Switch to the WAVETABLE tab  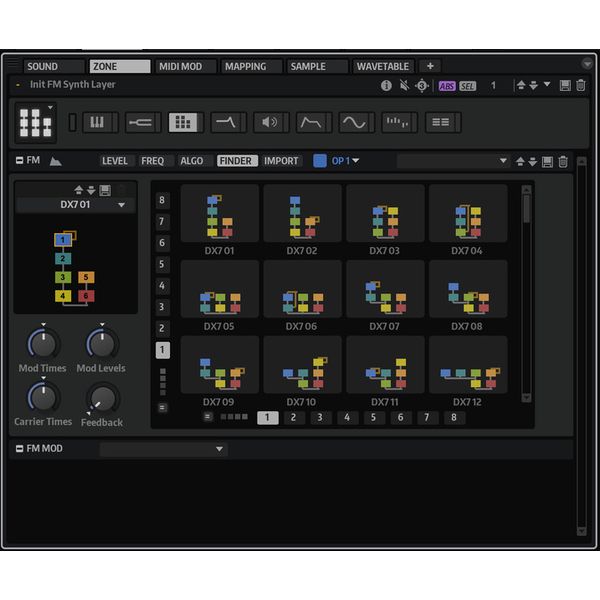tap(383, 67)
